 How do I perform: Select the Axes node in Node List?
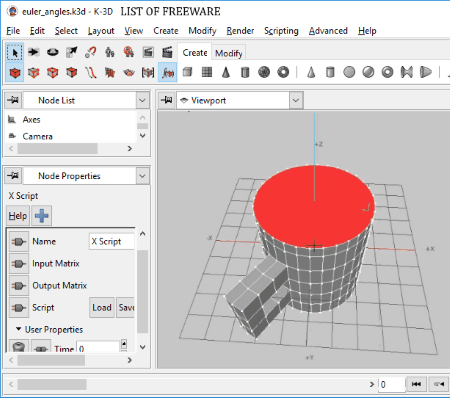click(31, 119)
